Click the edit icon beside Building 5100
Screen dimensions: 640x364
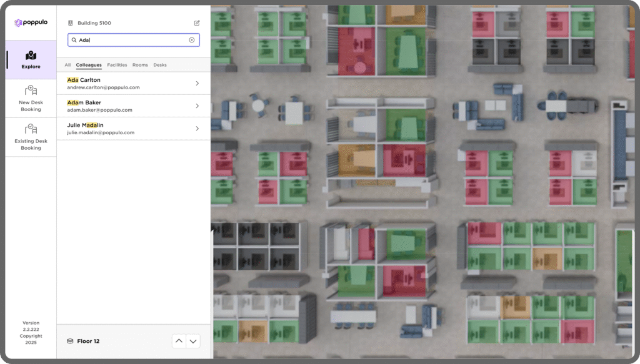(x=197, y=23)
